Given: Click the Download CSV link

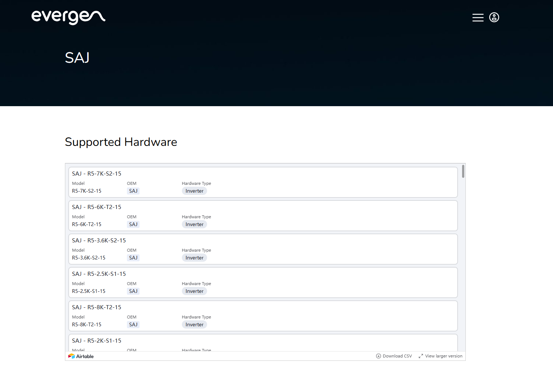Looking at the screenshot, I should 394,356.
